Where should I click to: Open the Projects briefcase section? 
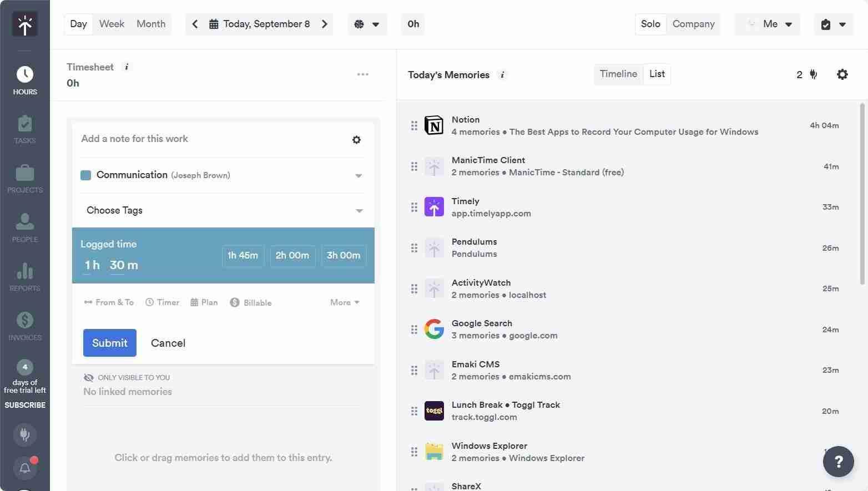point(25,179)
